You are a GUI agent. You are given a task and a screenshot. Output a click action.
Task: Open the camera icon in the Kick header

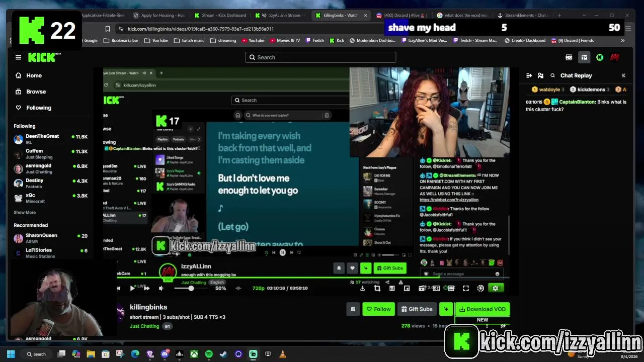(x=569, y=57)
